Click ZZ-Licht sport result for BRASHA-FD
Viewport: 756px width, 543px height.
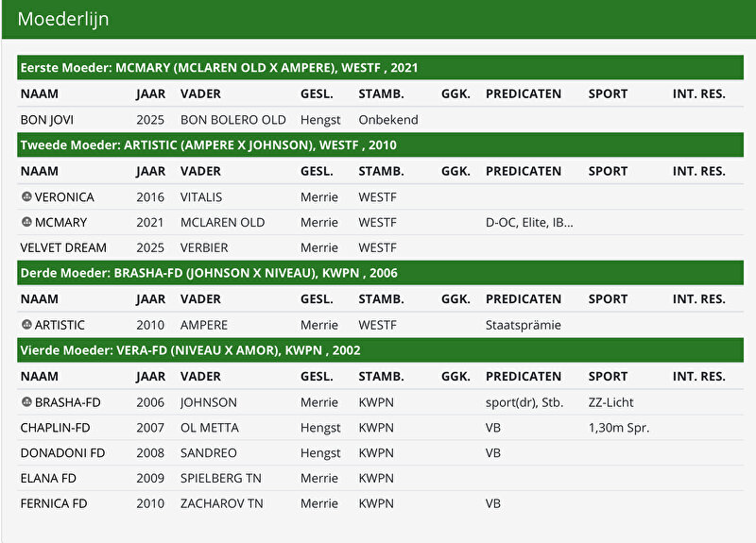tap(612, 402)
